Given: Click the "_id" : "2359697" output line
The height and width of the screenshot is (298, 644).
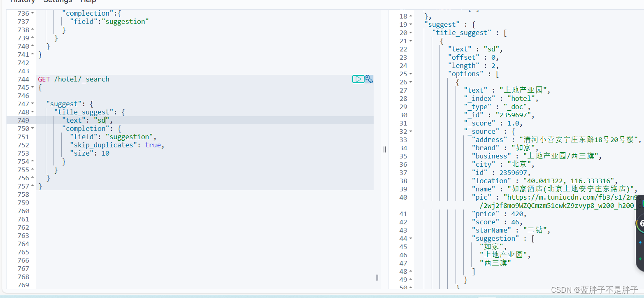Looking at the screenshot, I should click(499, 115).
